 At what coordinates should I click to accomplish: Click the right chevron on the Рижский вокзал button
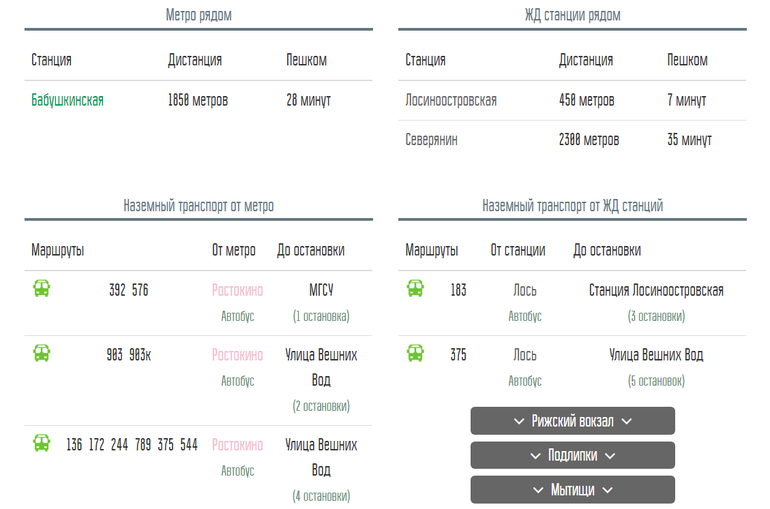627,421
